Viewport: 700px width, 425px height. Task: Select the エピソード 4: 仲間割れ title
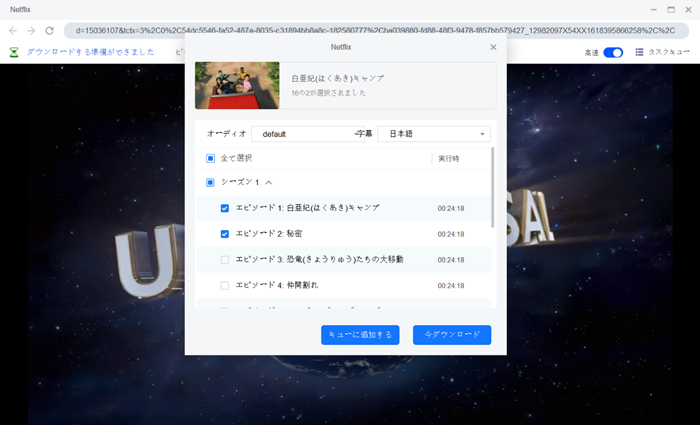[277, 285]
